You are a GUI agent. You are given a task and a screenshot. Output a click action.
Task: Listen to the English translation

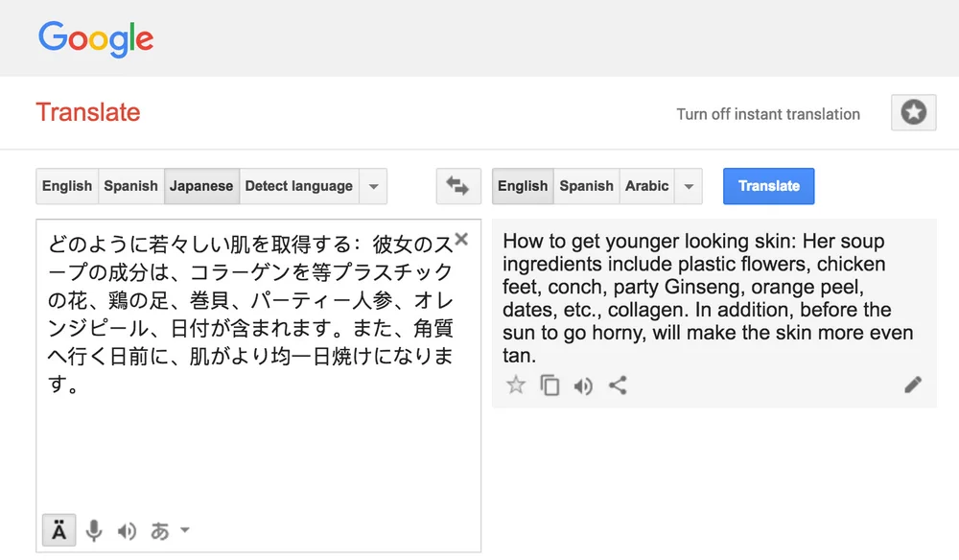[x=583, y=385]
